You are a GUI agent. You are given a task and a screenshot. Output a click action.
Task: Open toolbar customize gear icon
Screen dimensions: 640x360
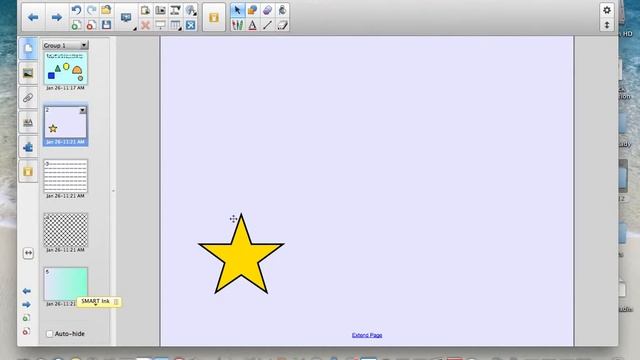607,10
